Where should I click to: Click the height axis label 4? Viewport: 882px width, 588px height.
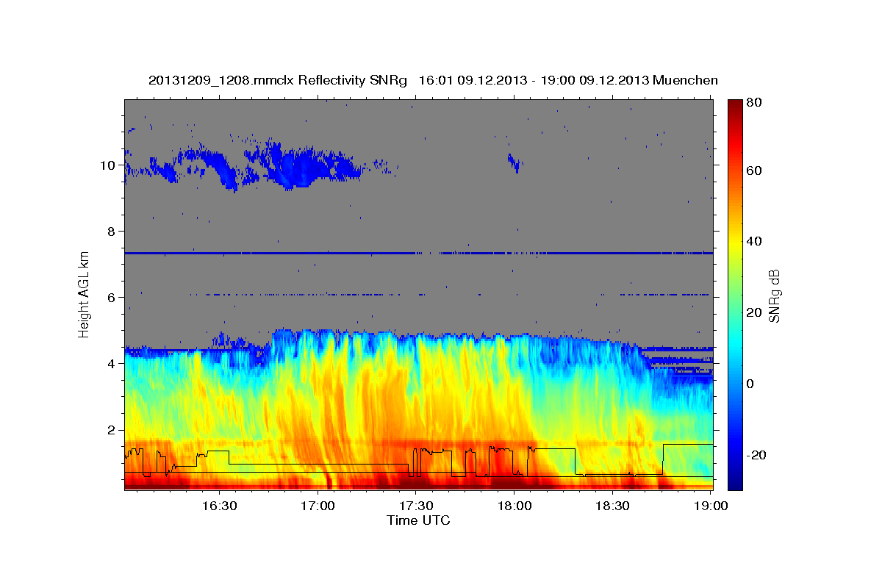click(111, 364)
